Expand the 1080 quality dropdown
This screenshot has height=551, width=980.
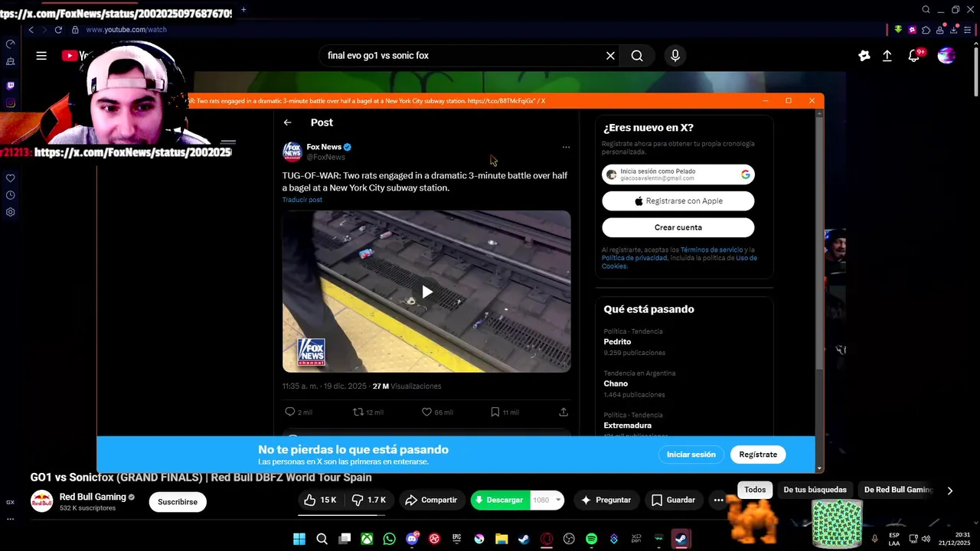point(547,500)
